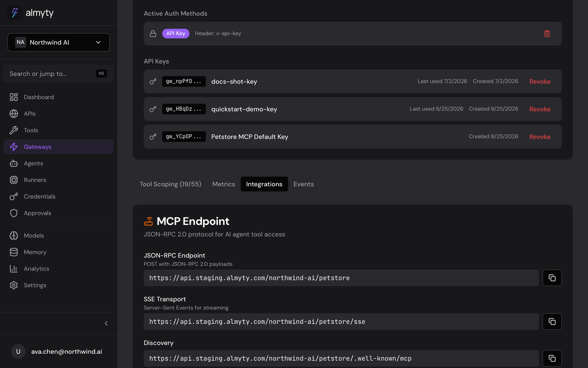This screenshot has height=368, width=588.
Task: Click the MCP Endpoint router icon
Action: point(148,221)
